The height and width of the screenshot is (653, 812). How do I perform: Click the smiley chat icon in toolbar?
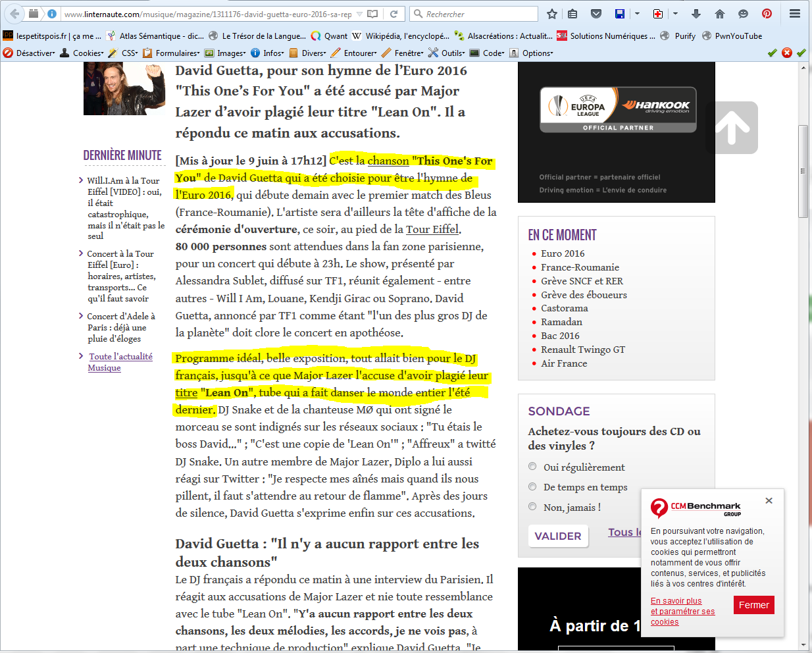(x=743, y=14)
